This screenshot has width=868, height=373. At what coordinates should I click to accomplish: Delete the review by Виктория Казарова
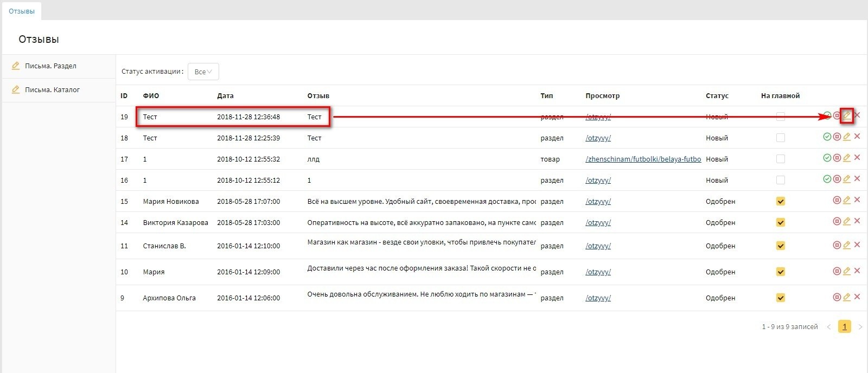coord(857,221)
